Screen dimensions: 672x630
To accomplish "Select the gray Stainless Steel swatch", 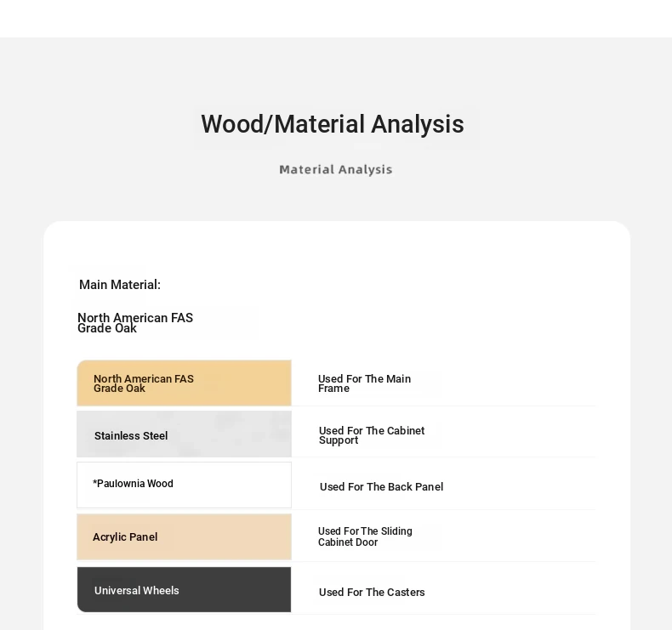I will coord(185,434).
